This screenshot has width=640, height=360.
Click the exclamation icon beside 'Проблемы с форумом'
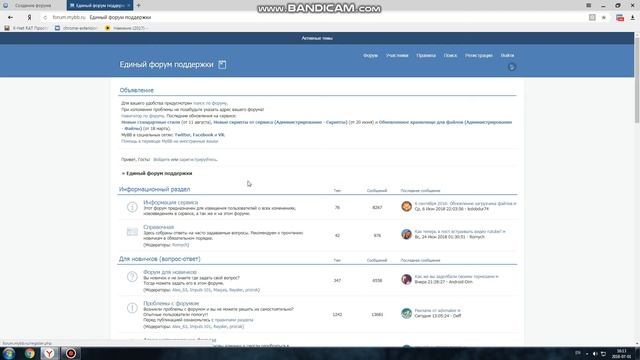click(132, 308)
